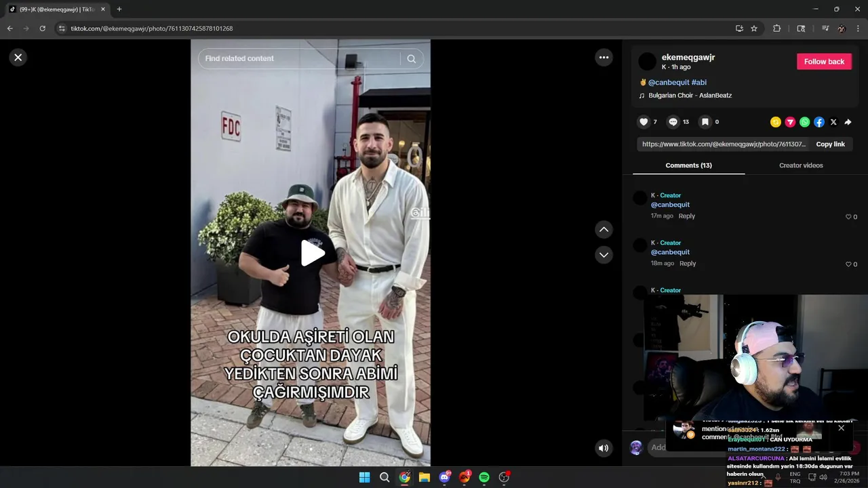Share the post to X
Image resolution: width=868 pixels, height=488 pixels.
click(x=833, y=122)
